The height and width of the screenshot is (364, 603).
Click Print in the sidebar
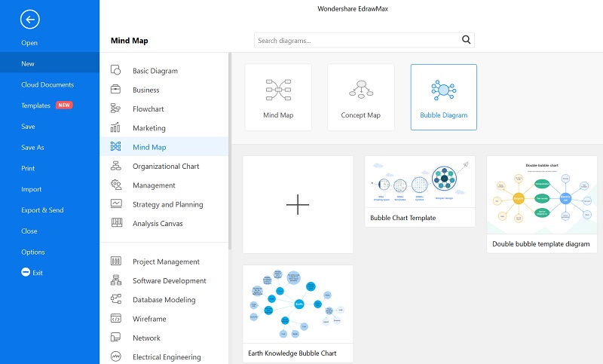[28, 168]
